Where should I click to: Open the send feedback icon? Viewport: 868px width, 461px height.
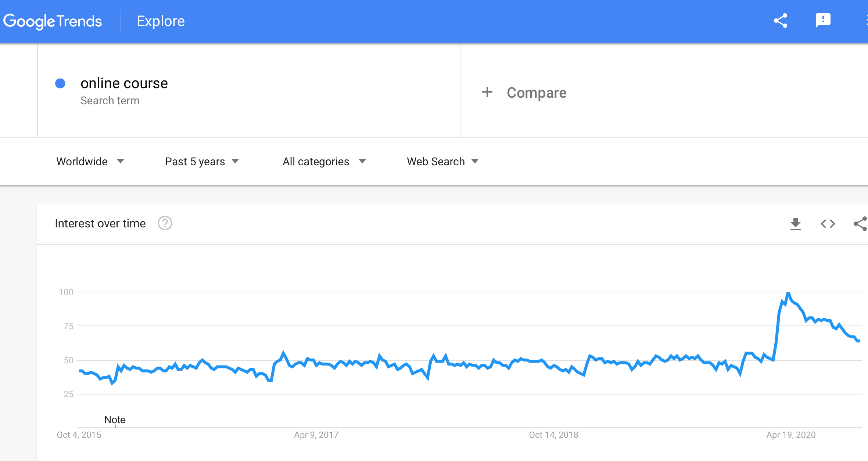[823, 21]
